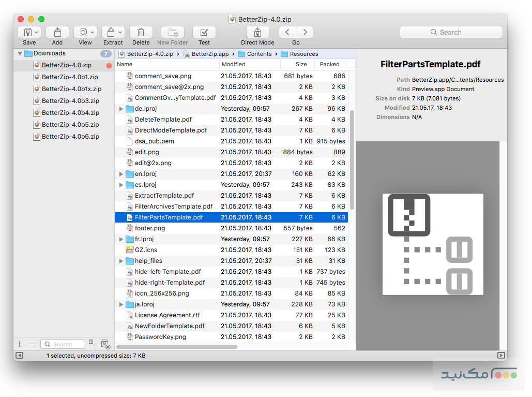Sort the file list by Modified column
Image resolution: width=532 pixels, height=397 pixels.
coord(234,65)
